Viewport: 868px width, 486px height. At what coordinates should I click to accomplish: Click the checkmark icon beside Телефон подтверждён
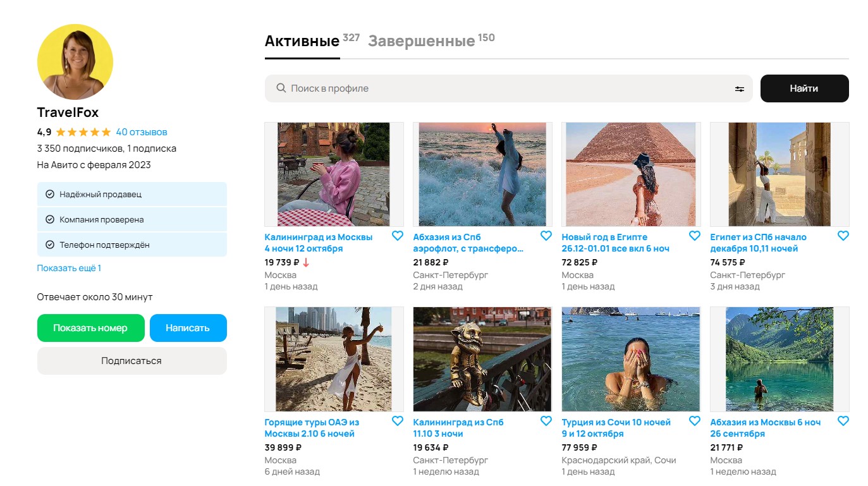51,246
